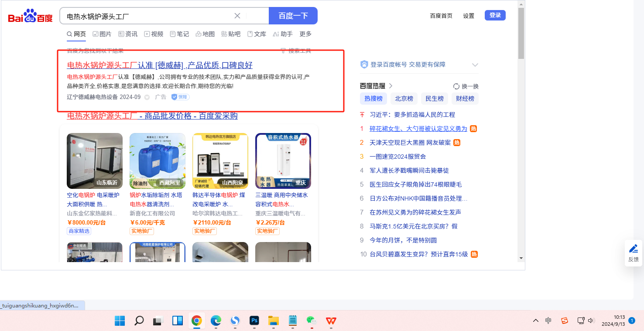The image size is (644, 331).
Task: Open Windows taskbar search
Action: click(139, 321)
